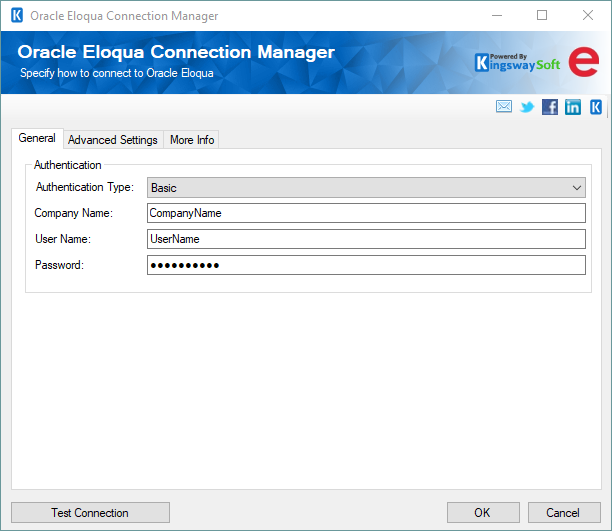Click the Cancel button
This screenshot has height=531, width=612.
click(x=564, y=513)
